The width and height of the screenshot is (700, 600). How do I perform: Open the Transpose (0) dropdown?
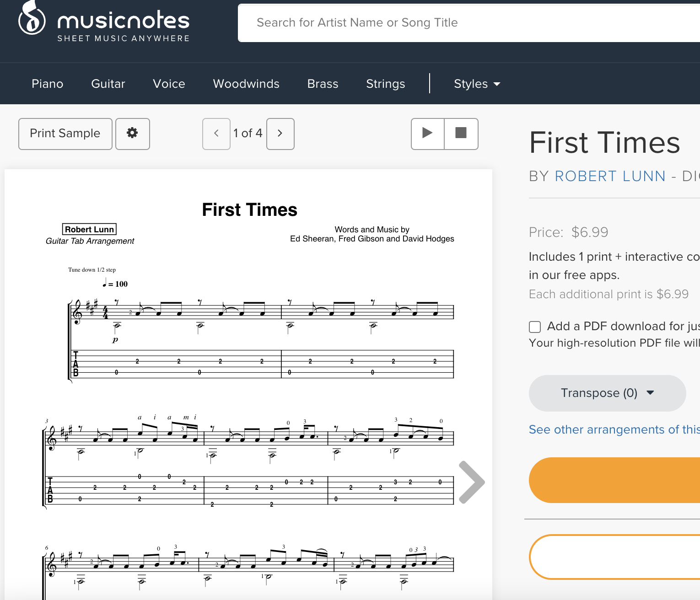pos(607,393)
